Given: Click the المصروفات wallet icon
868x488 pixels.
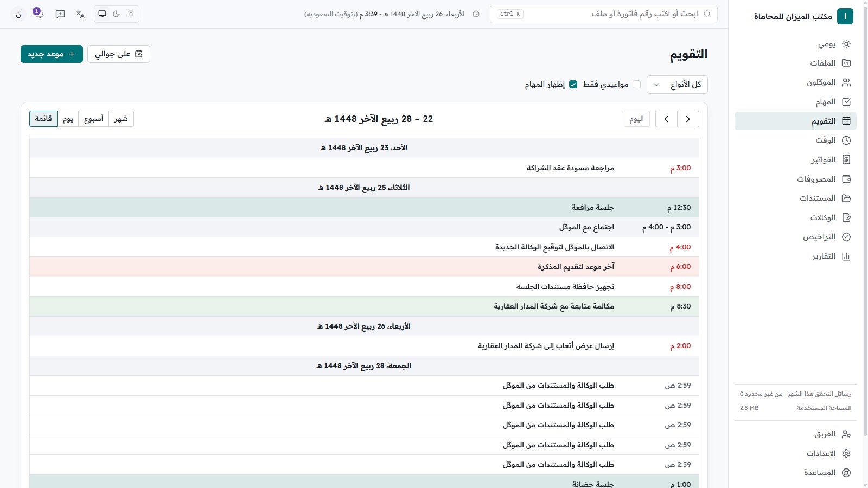Looking at the screenshot, I should [846, 179].
